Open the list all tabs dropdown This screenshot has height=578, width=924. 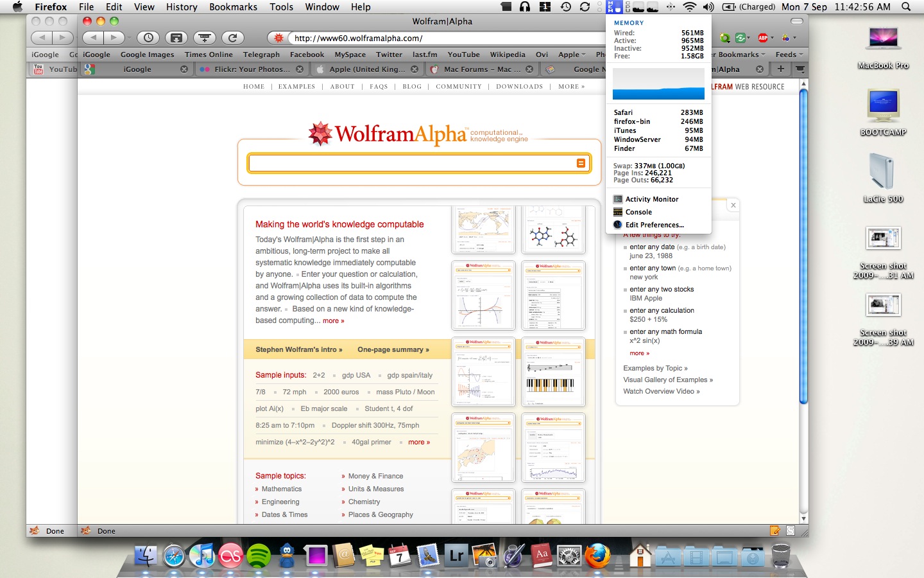click(800, 69)
